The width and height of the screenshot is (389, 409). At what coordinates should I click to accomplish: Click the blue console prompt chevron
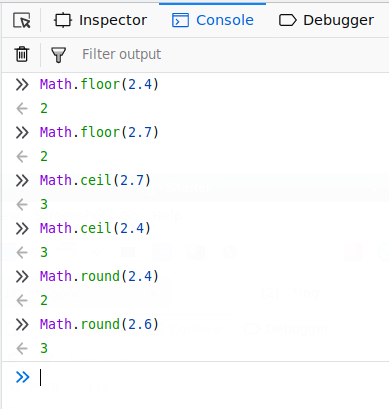pyautogui.click(x=22, y=377)
